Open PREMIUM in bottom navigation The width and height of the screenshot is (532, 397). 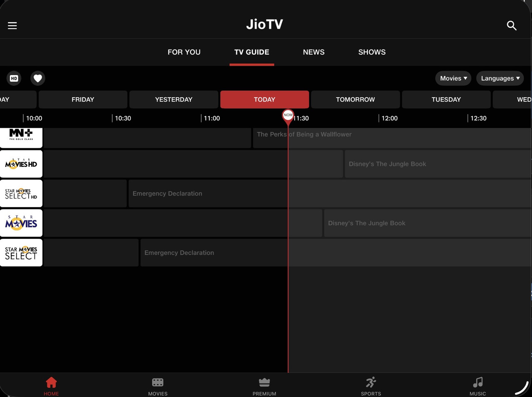tap(264, 386)
